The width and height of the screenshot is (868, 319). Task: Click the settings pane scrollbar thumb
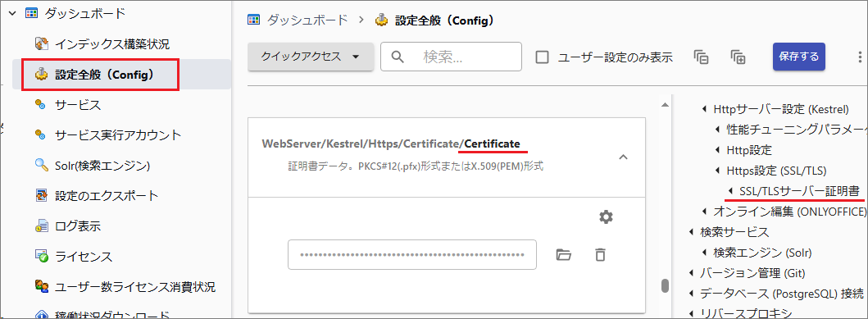[665, 285]
